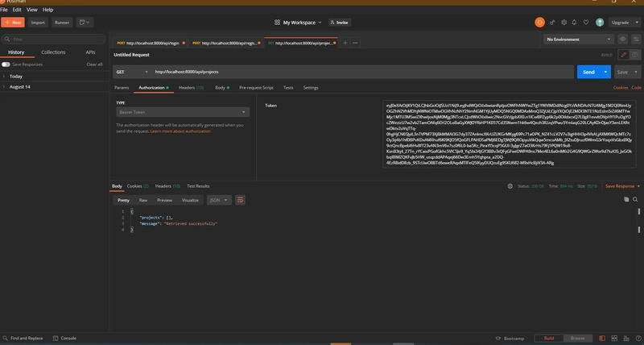Open manage environments settings icon

(636, 39)
